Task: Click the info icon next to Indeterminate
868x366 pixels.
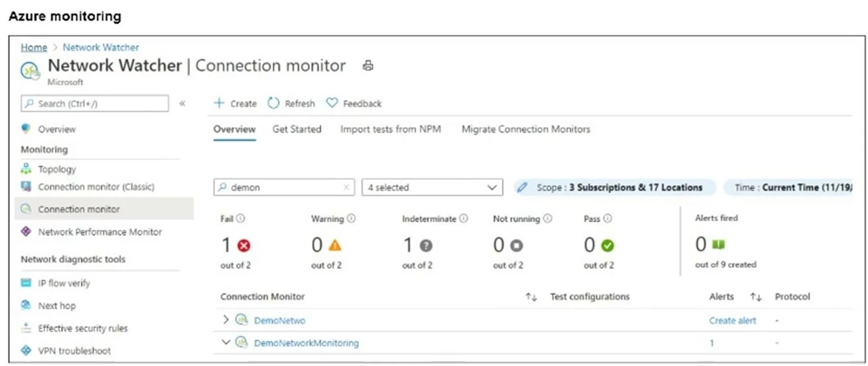Action: coord(464,219)
